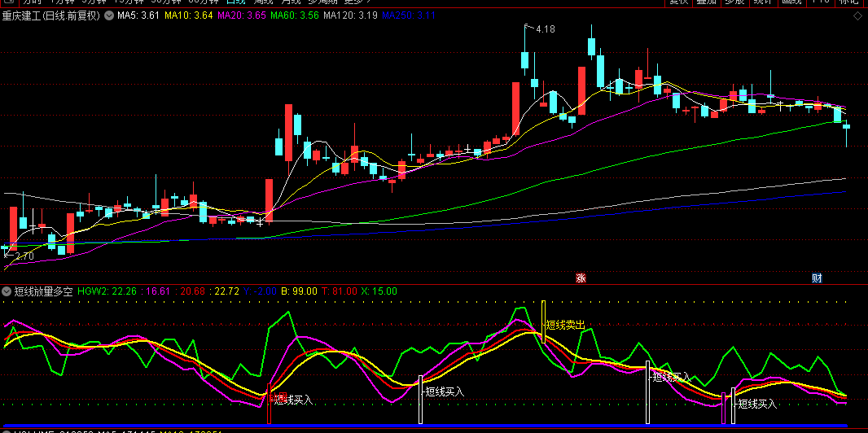Select the 重庆建工(日线.前复权) chart title
This screenshot has width=868, height=433.
pos(51,16)
